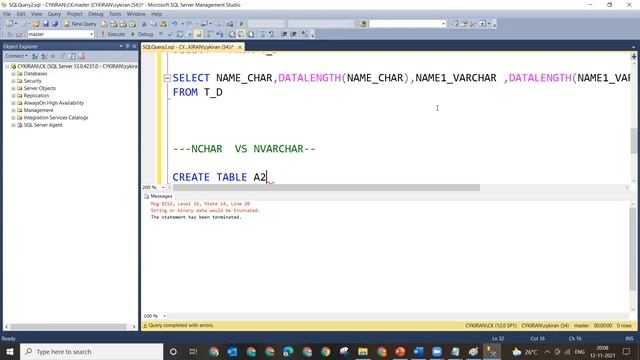Click the Cut scissors icon
Viewport: 640px width, 360px height.
coord(144,24)
